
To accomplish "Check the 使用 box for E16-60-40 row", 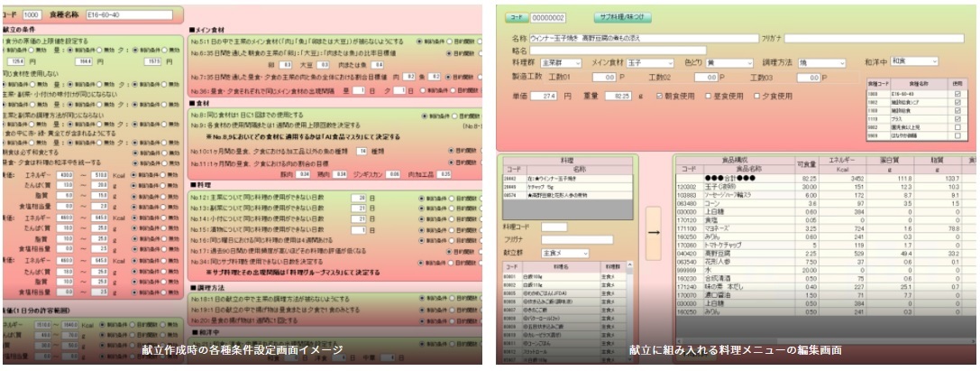I will click(x=956, y=93).
